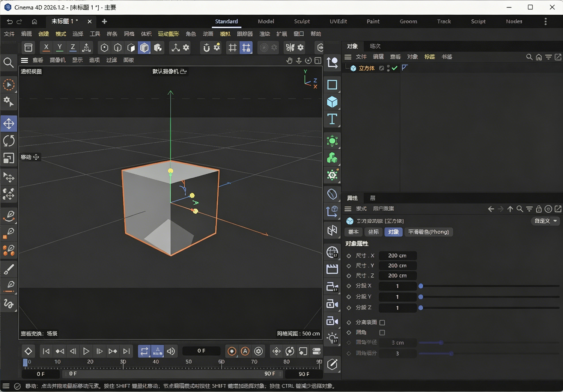Play the animation forward
Screen dimensions: 563x392
pos(86,351)
